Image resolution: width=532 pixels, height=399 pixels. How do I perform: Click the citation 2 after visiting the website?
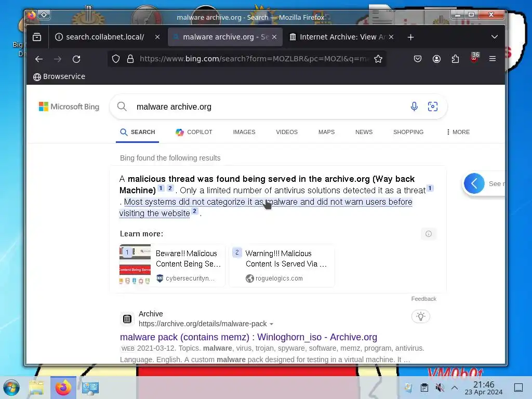coord(194,211)
